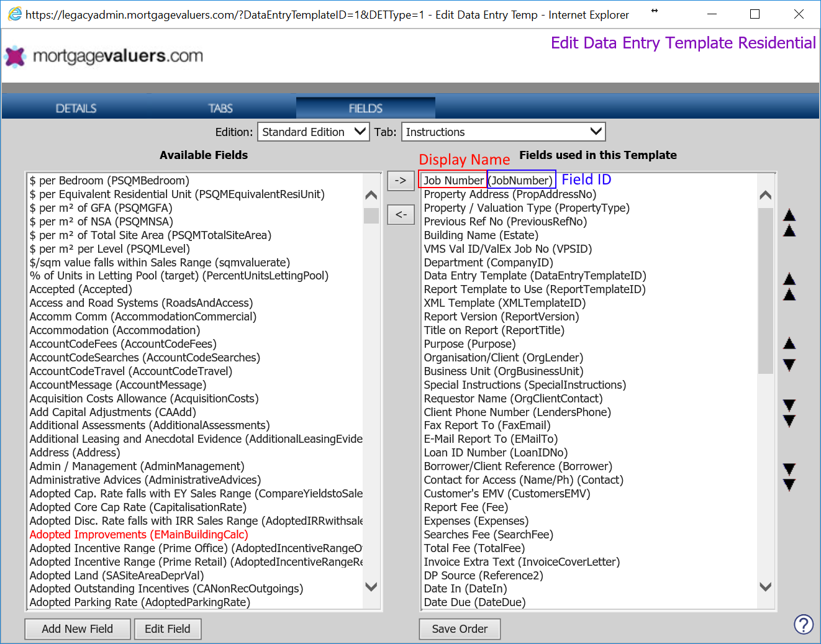821x644 pixels.
Task: Select Report Fee (Fee) in template fields
Action: tap(466, 507)
